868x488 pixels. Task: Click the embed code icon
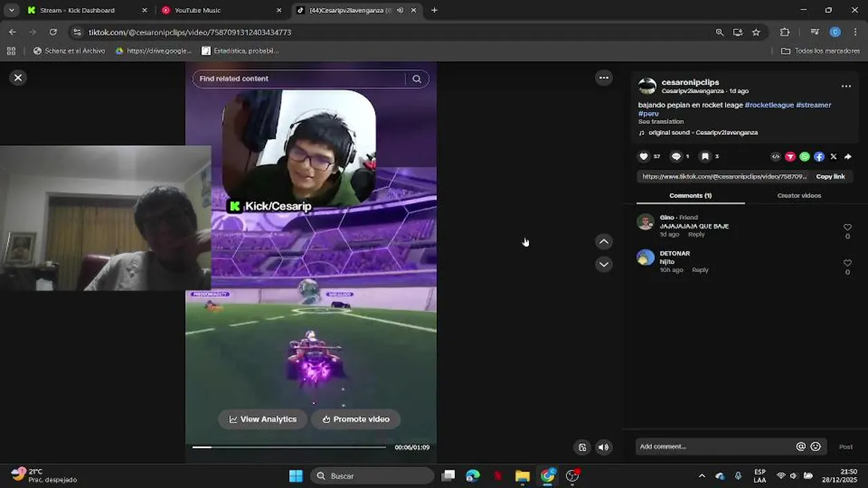pyautogui.click(x=776, y=157)
